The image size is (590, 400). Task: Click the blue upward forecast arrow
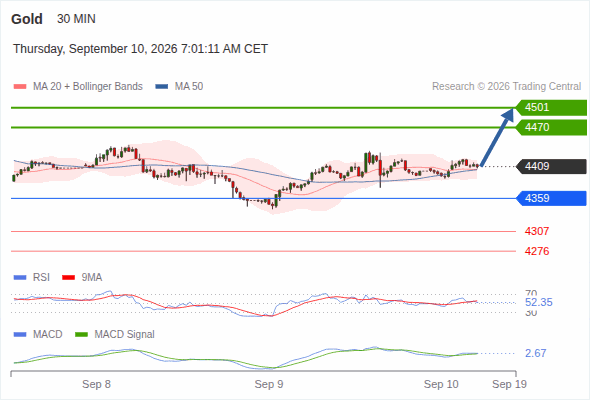[x=497, y=137]
